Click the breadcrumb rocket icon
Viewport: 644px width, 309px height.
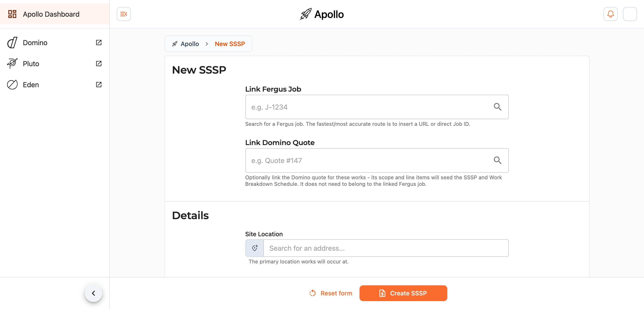(175, 44)
